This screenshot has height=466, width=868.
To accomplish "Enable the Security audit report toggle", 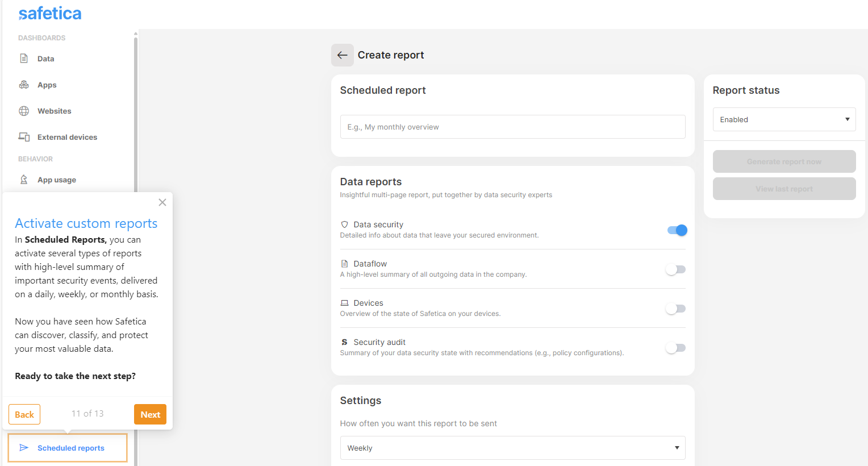I will (675, 348).
